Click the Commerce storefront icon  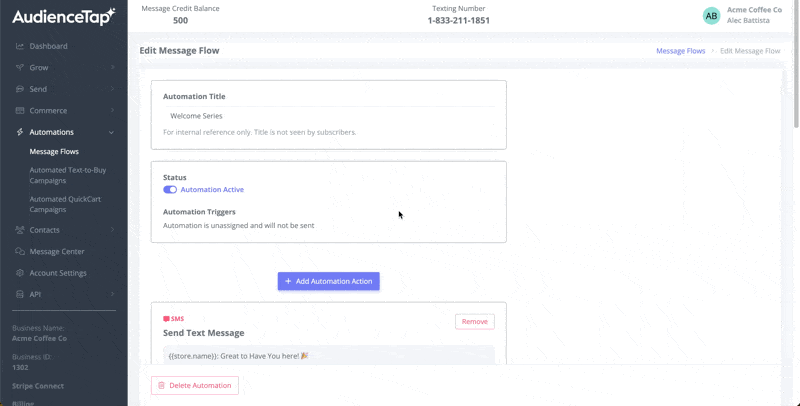20,110
